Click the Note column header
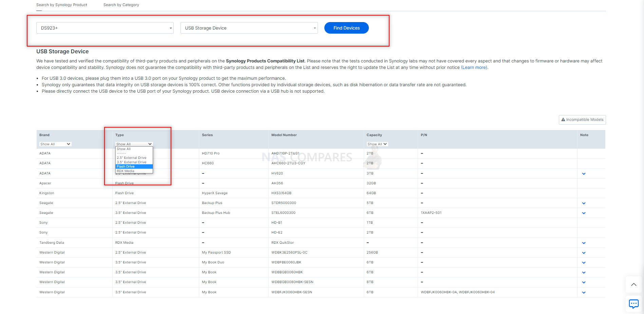Image resolution: width=644 pixels, height=314 pixels. click(584, 135)
